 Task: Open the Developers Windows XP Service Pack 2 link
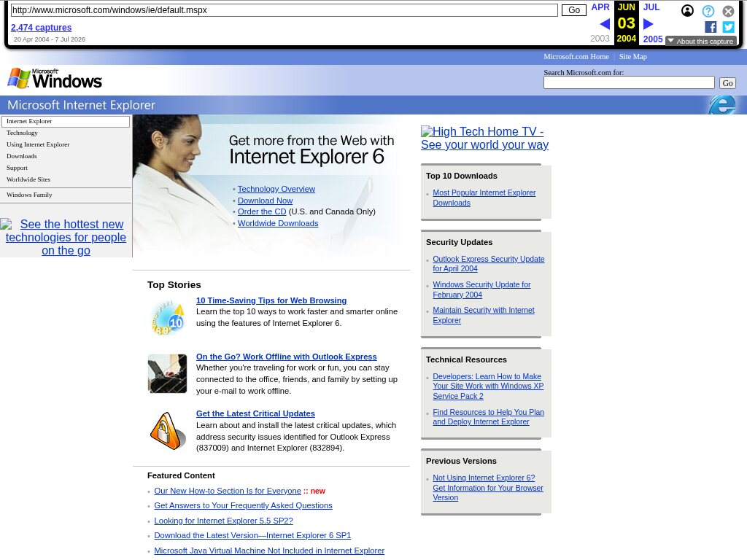pyautogui.click(x=488, y=386)
